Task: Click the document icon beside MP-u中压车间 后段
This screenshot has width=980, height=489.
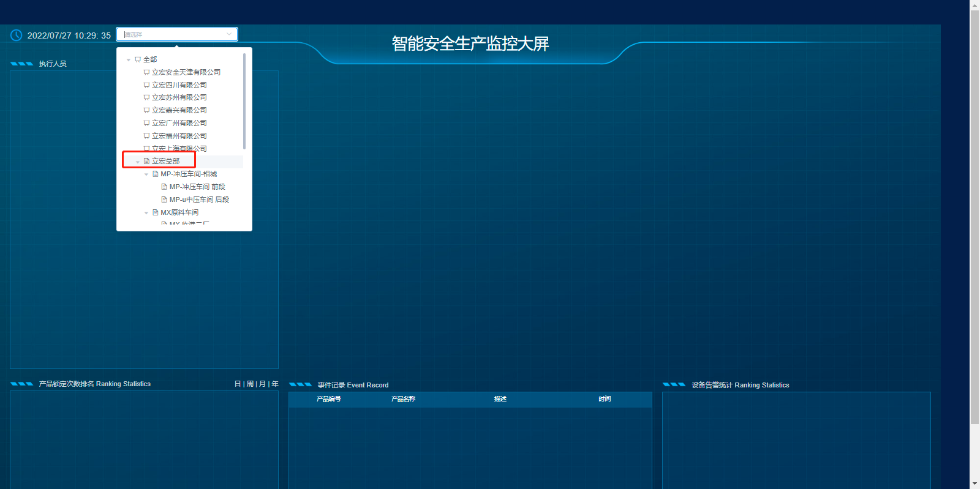Action: click(164, 200)
